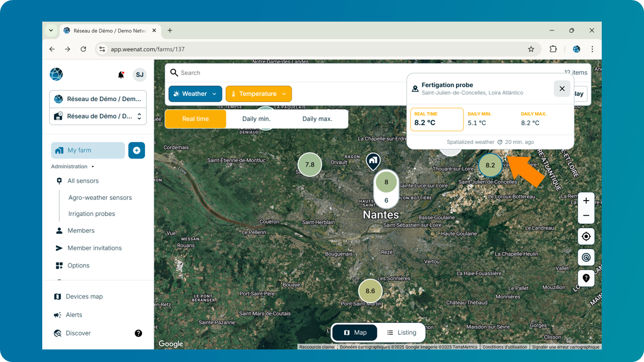
Task: Click the refresh icon beside 20 min. ago
Action: tap(500, 142)
